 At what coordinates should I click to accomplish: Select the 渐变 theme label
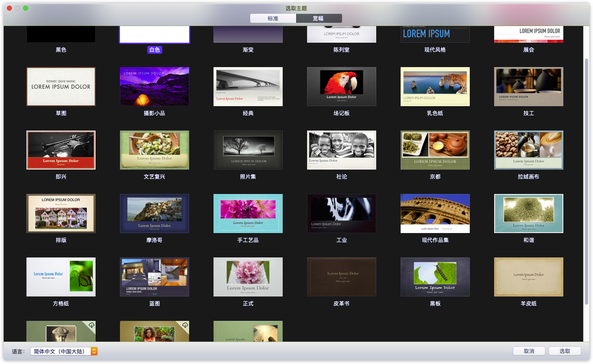pos(248,50)
